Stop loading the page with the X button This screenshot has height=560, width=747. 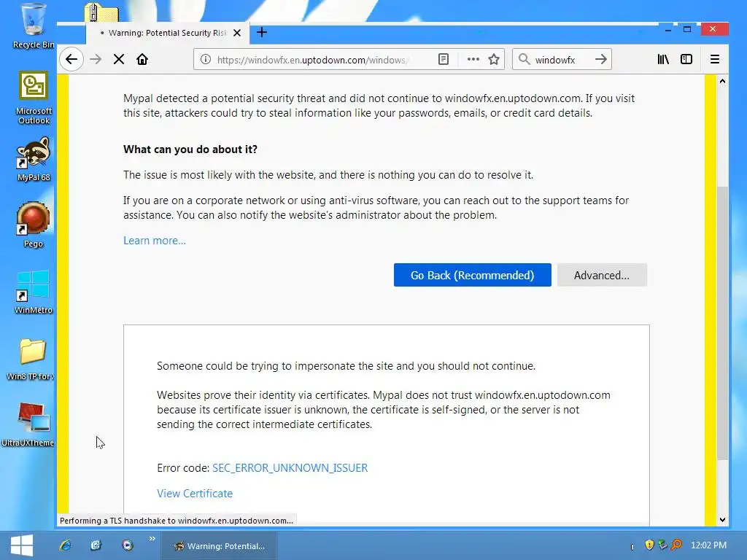click(119, 60)
